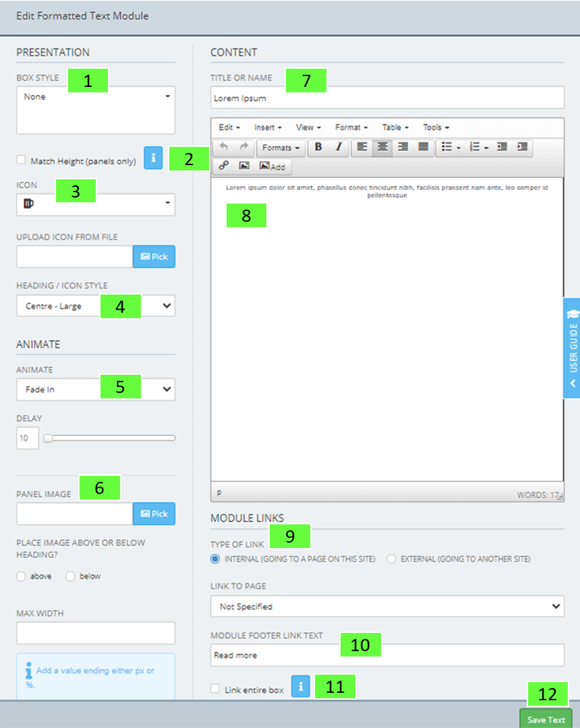
Task: Click the Delay value box
Action: point(27,438)
